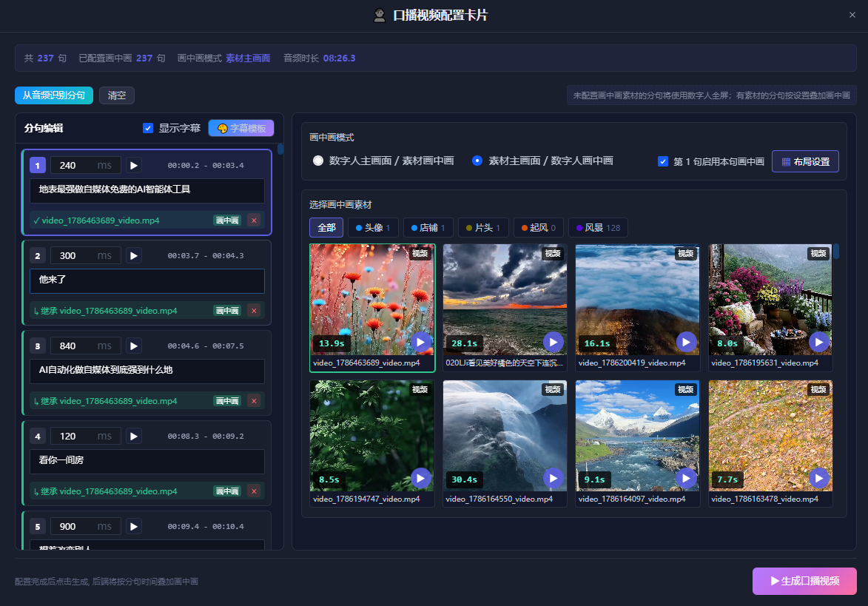868x606 pixels.
Task: Play preview of video_1786195631_video.mp4
Action: 818,342
